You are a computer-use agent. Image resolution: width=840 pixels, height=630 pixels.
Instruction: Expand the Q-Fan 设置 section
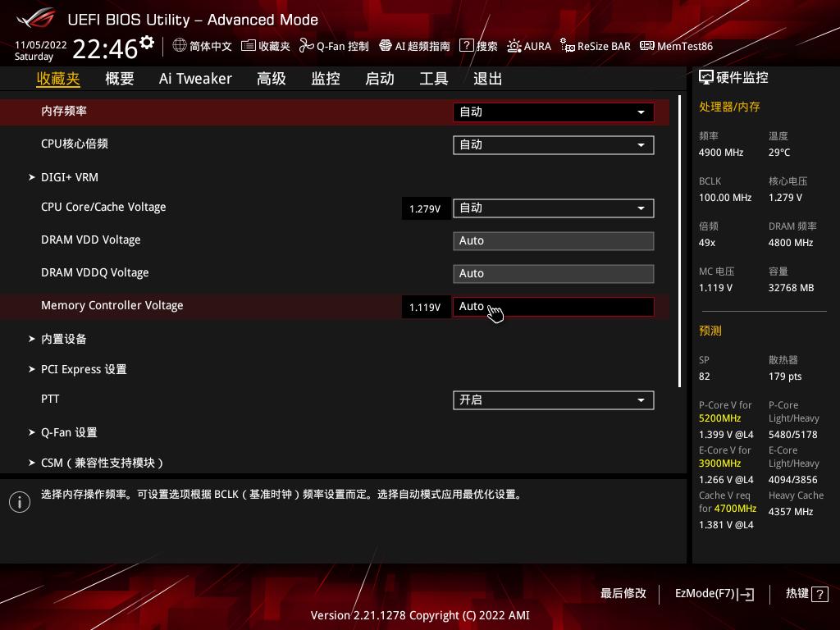[70, 432]
